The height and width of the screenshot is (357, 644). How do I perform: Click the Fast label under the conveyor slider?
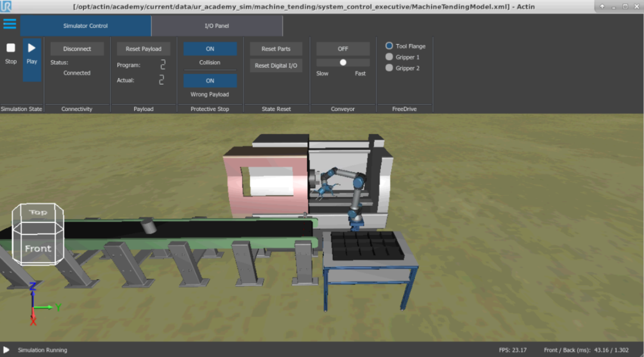pos(360,73)
